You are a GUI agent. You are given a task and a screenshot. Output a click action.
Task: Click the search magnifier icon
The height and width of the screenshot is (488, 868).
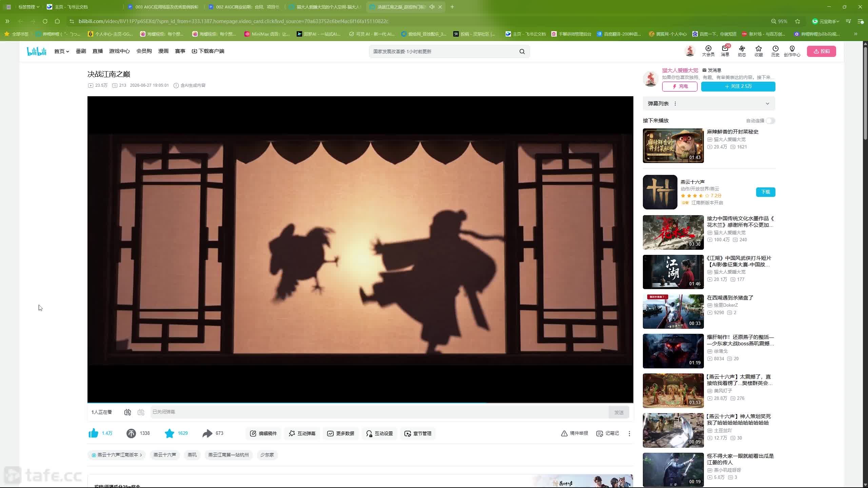point(522,52)
